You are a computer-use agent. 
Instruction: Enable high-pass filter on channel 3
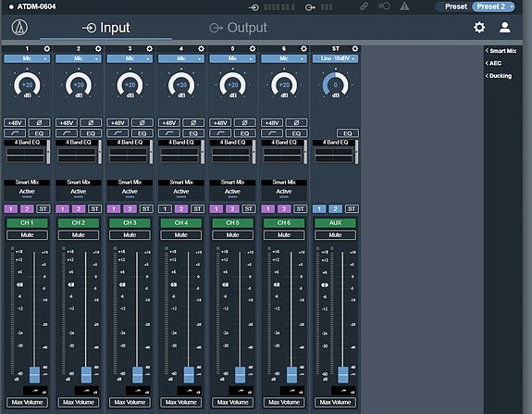click(118, 133)
